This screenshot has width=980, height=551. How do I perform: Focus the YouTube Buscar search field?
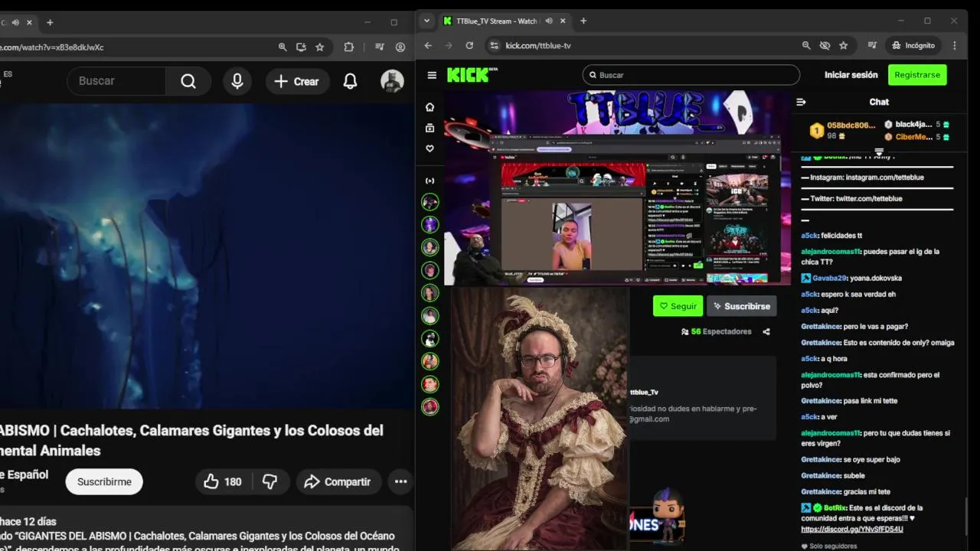(x=116, y=81)
